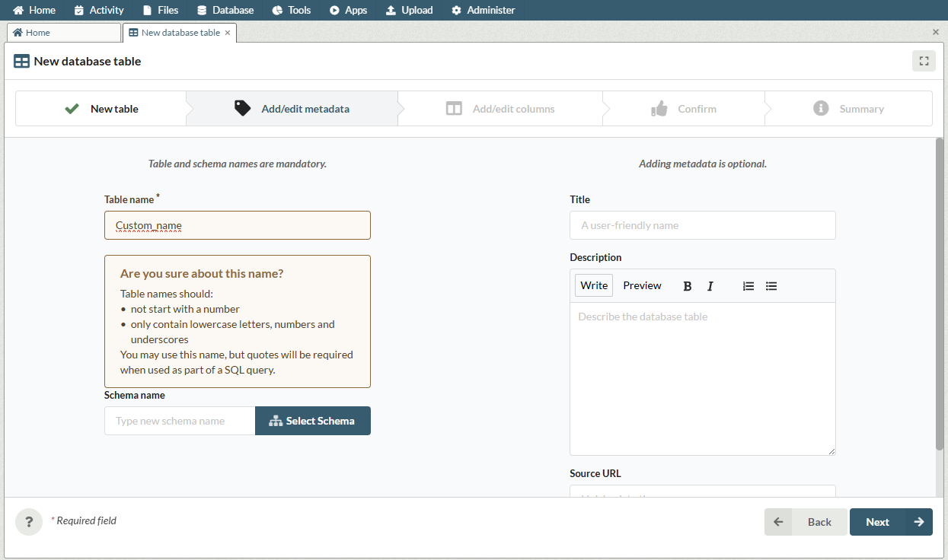The height and width of the screenshot is (560, 948).
Task: Focus the Title text field
Action: [x=702, y=225]
